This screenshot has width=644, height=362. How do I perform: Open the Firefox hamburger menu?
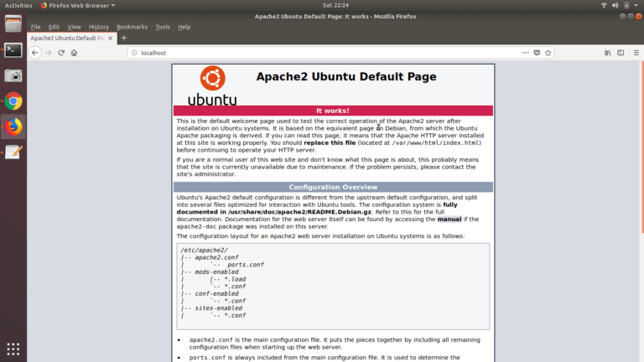(x=636, y=53)
